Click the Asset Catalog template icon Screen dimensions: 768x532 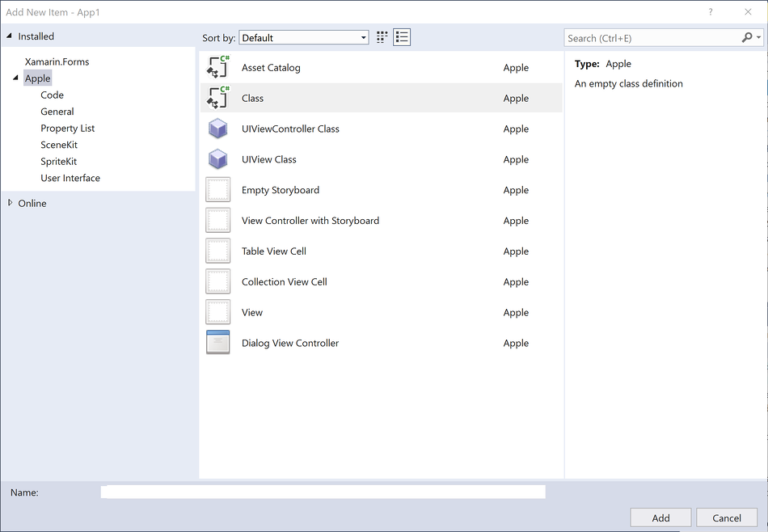click(x=217, y=68)
